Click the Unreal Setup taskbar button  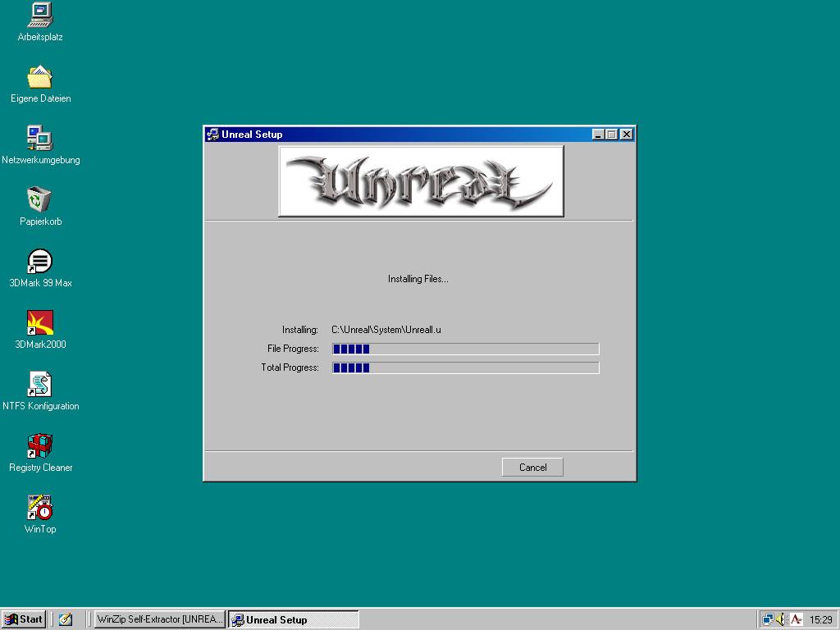[293, 619]
